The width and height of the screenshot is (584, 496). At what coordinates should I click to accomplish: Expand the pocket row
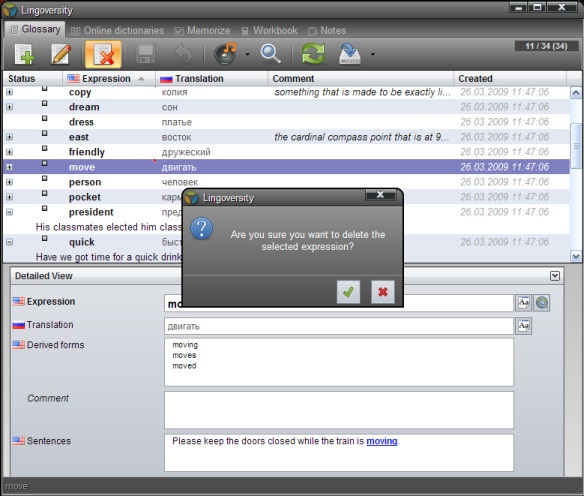[x=10, y=197]
